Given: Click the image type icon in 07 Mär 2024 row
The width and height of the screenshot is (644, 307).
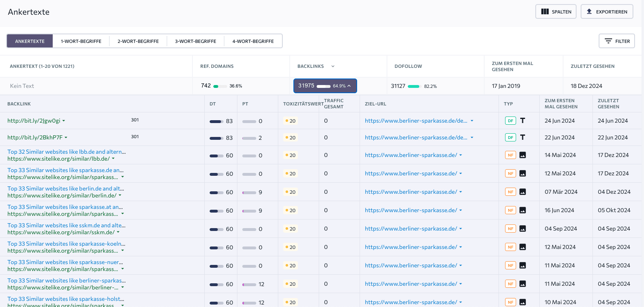Looking at the screenshot, I should (523, 192).
